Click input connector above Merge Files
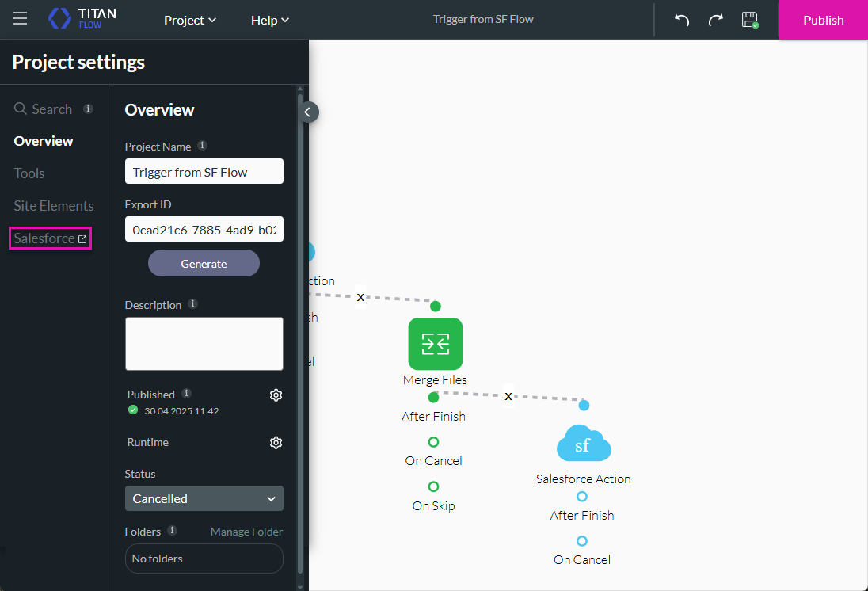Image resolution: width=868 pixels, height=591 pixels. click(436, 307)
